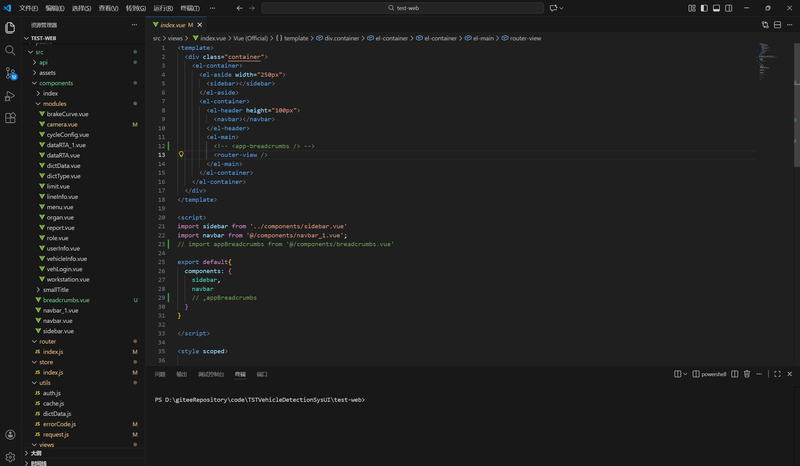Delete the terminal with trash icon
Viewport: 800px width, 466px height.
coord(747,374)
